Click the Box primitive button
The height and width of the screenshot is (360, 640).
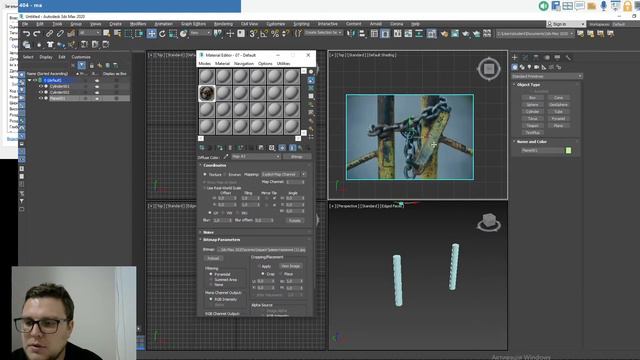click(x=532, y=98)
